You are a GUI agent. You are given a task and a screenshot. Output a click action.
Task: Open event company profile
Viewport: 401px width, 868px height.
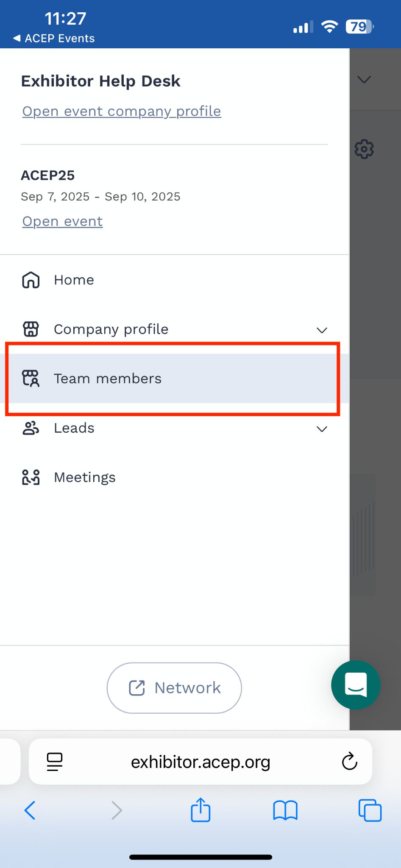coord(121,111)
